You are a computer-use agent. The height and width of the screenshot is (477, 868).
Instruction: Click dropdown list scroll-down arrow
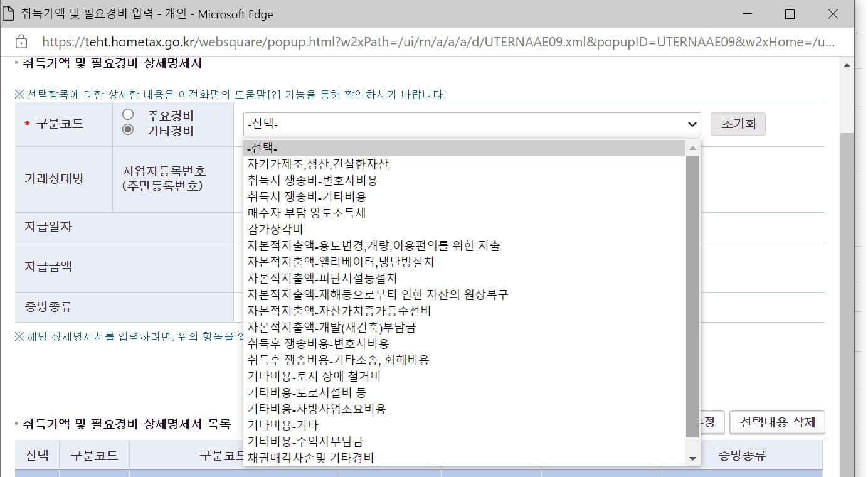(x=692, y=459)
